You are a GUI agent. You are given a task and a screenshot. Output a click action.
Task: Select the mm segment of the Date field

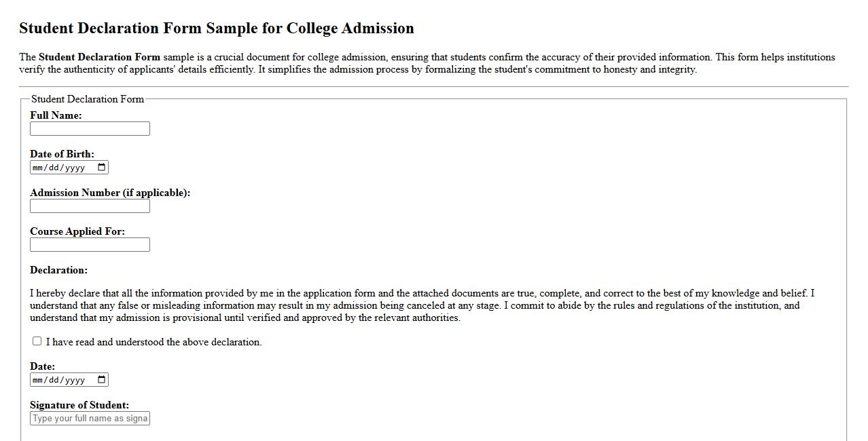pos(39,379)
